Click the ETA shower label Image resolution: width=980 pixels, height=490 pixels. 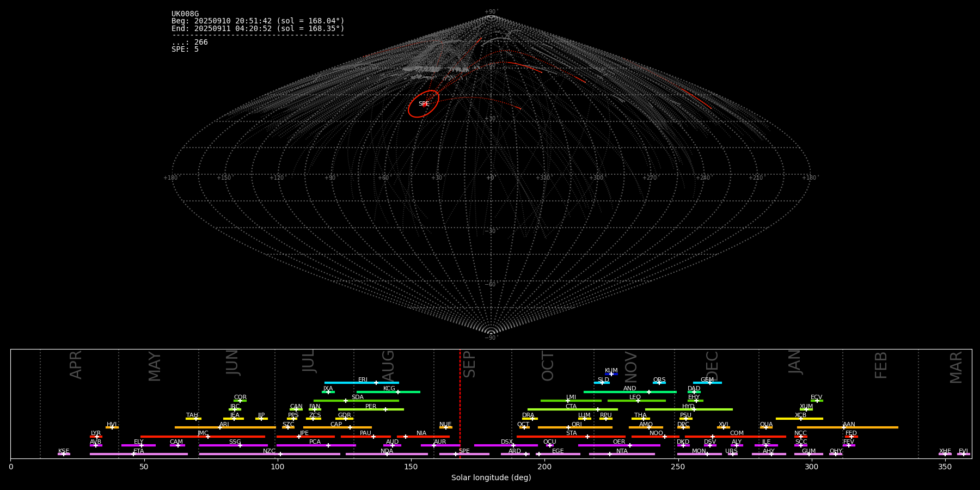[x=139, y=451]
